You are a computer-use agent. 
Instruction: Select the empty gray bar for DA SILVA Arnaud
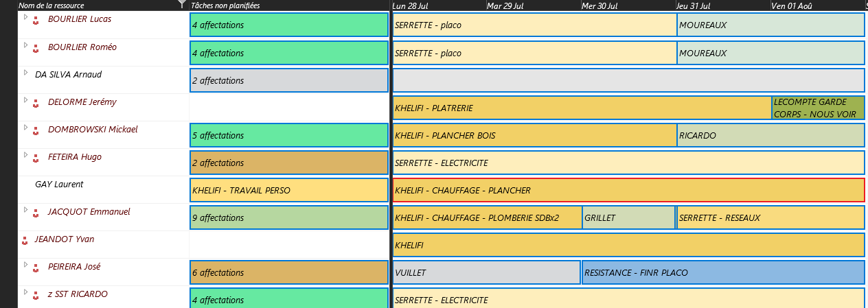click(628, 80)
